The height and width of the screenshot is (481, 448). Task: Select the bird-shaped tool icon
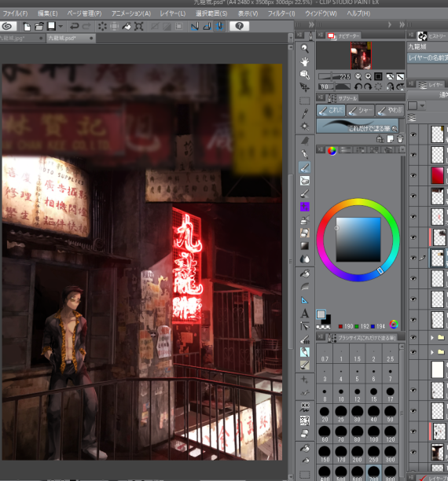click(x=304, y=141)
